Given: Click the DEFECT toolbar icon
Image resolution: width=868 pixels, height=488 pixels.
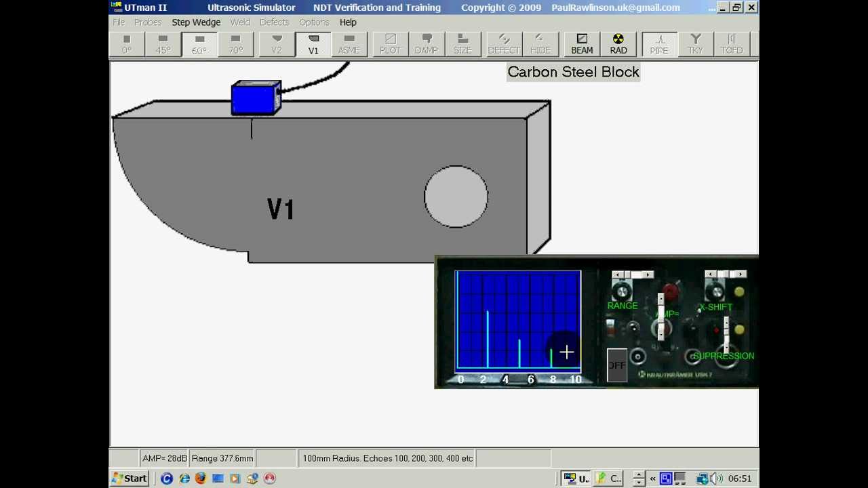Looking at the screenshot, I should click(504, 44).
